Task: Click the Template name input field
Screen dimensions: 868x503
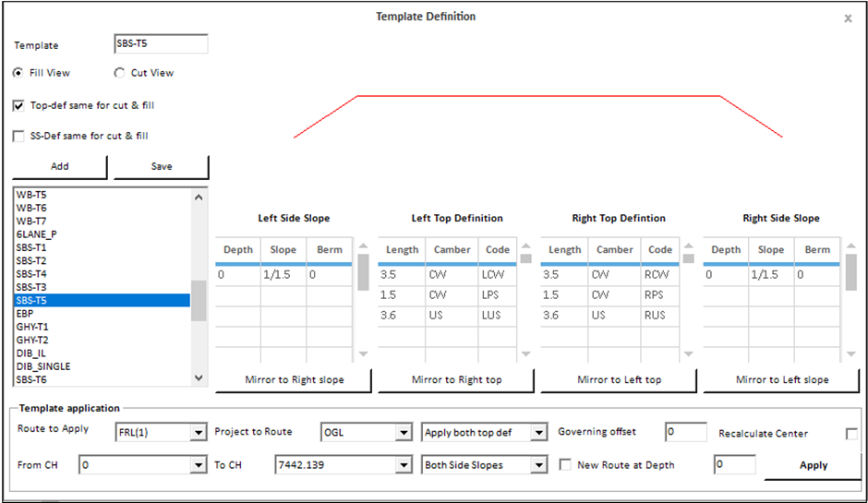Action: click(160, 44)
